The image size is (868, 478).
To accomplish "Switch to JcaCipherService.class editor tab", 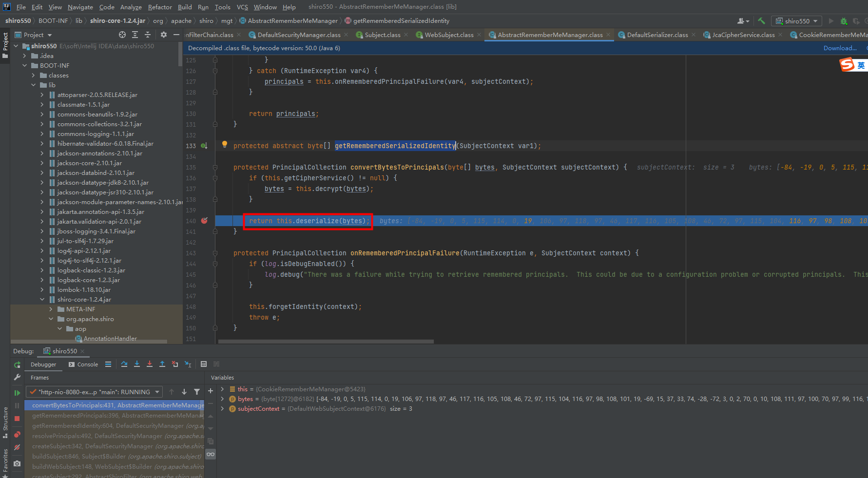I will pyautogui.click(x=743, y=35).
